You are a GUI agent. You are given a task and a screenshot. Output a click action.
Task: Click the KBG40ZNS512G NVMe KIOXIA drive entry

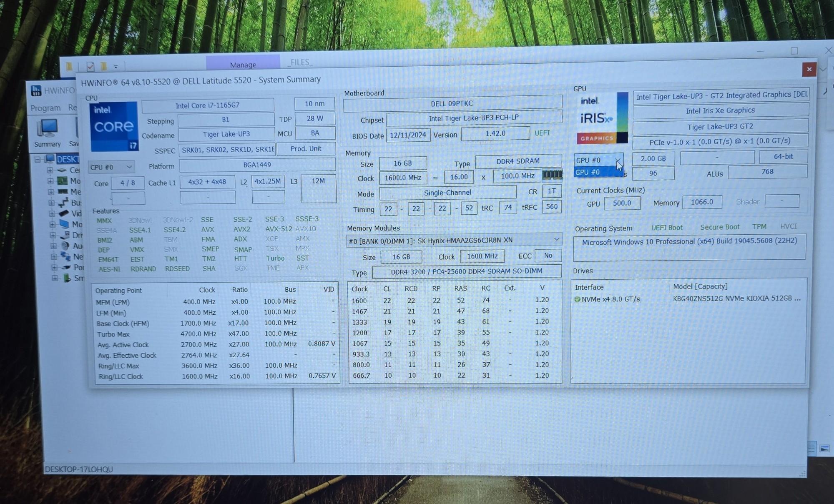(x=736, y=298)
